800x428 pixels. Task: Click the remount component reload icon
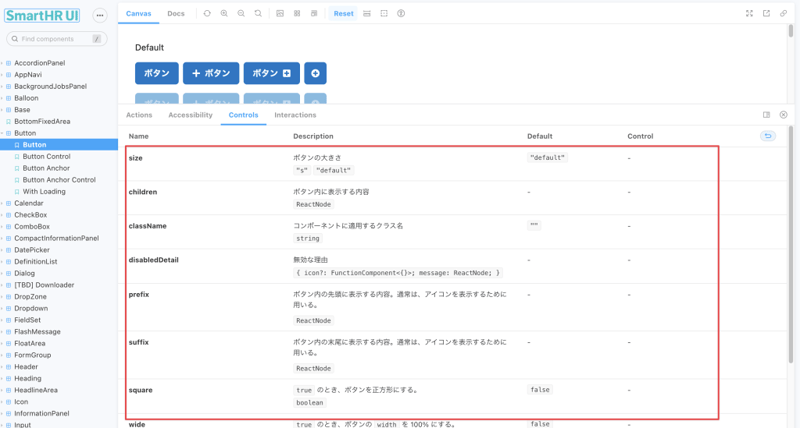[207, 14]
